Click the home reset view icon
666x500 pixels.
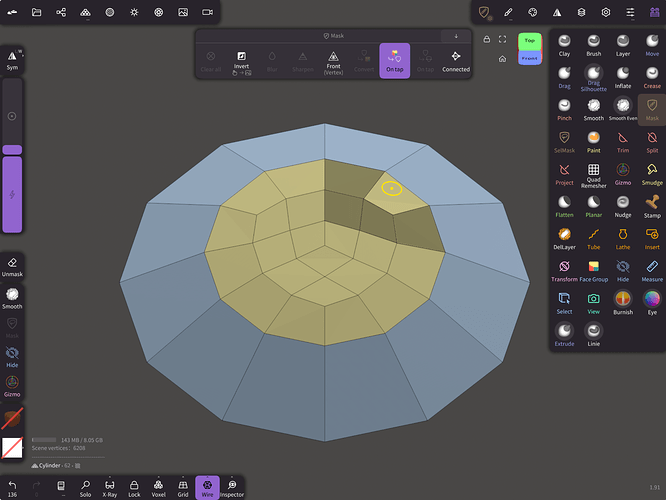coord(502,59)
